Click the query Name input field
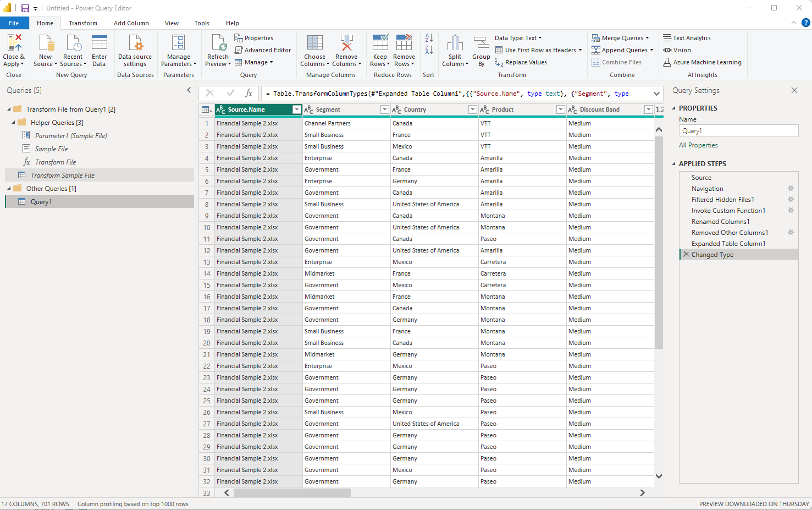This screenshot has height=510, width=812. tap(739, 131)
